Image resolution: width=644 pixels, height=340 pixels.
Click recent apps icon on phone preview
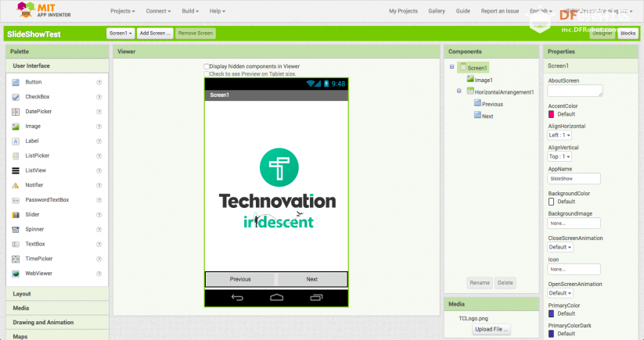(x=316, y=298)
